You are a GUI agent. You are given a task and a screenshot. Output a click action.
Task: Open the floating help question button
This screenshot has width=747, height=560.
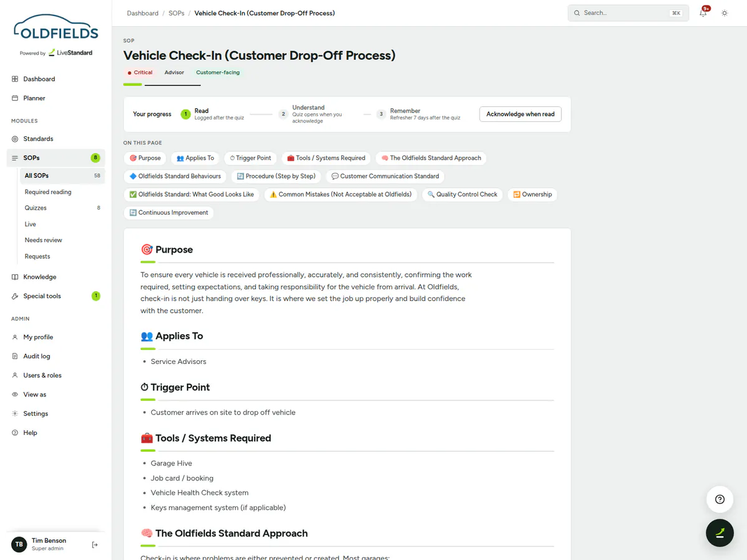point(720,499)
